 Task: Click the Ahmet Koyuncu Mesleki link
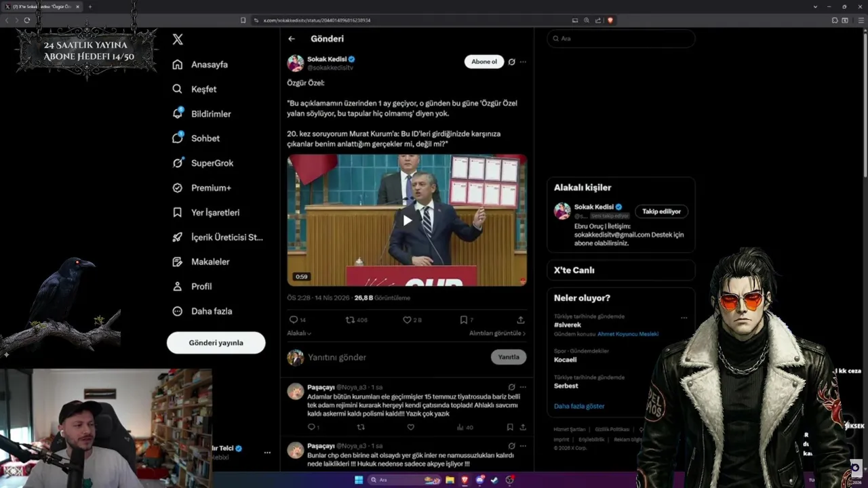(x=628, y=334)
